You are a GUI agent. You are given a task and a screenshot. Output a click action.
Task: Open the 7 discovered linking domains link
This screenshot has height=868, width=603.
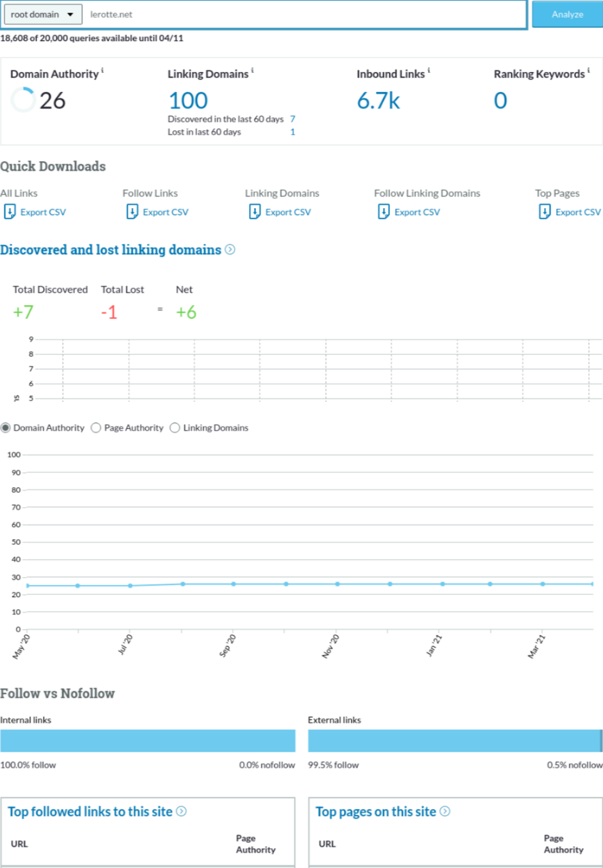click(293, 119)
